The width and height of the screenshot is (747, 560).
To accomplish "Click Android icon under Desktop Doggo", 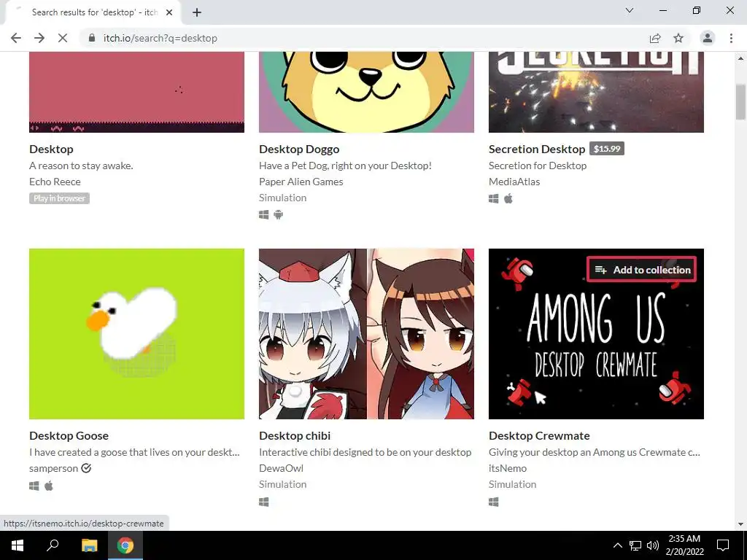I will [279, 215].
